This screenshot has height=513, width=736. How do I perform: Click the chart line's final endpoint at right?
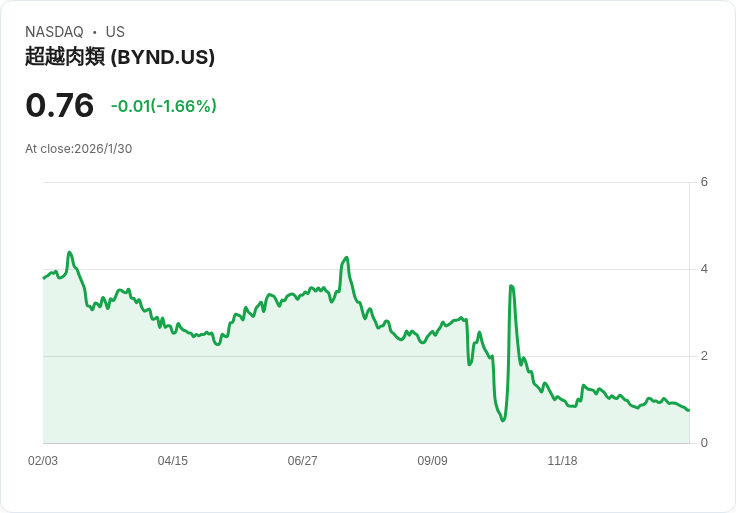click(x=688, y=410)
